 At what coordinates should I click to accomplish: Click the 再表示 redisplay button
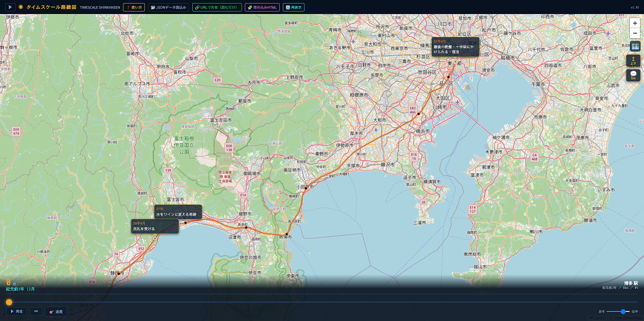(293, 7)
